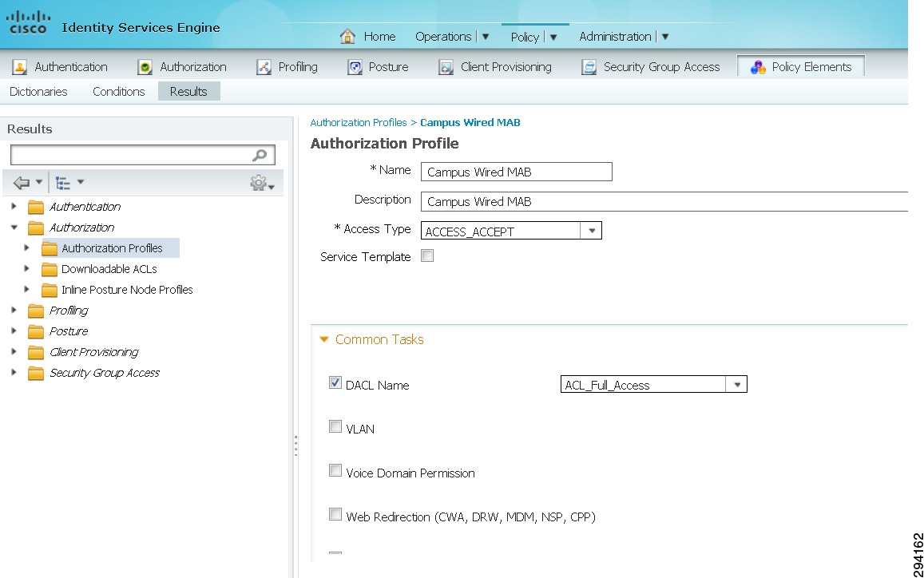Expand the Inline Posture Node Profiles arrow
Image resolution: width=924 pixels, height=578 pixels.
(x=26, y=289)
